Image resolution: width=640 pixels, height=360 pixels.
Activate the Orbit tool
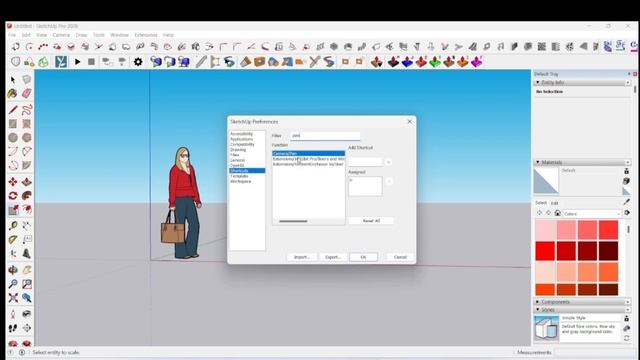pyautogui.click(x=13, y=270)
